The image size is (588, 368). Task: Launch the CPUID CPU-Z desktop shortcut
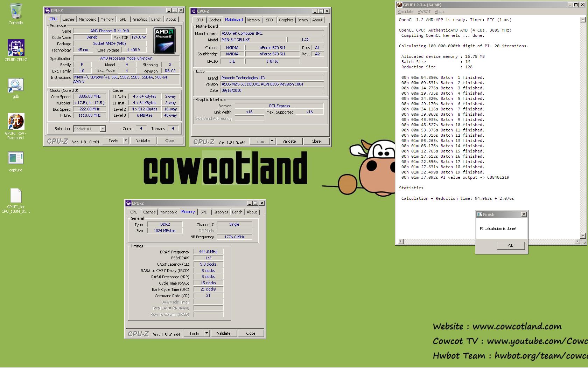(16, 48)
